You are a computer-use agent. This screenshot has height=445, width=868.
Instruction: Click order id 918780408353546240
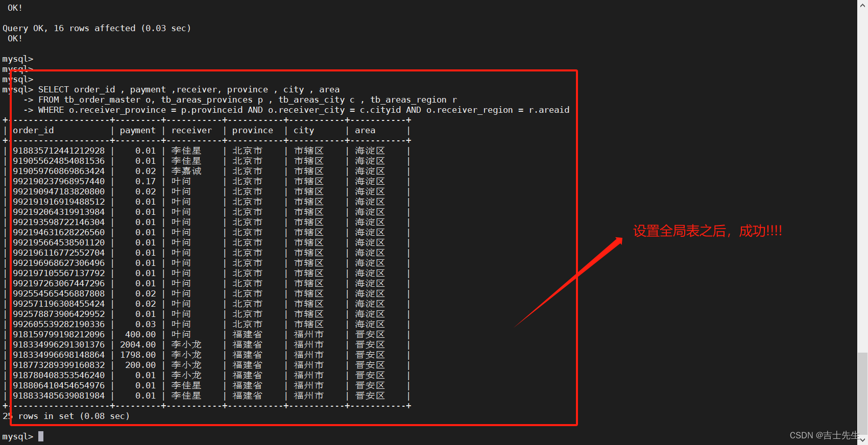coord(59,375)
